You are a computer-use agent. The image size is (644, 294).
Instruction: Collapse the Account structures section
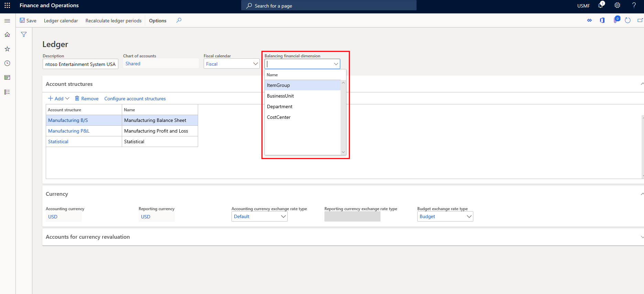(642, 84)
